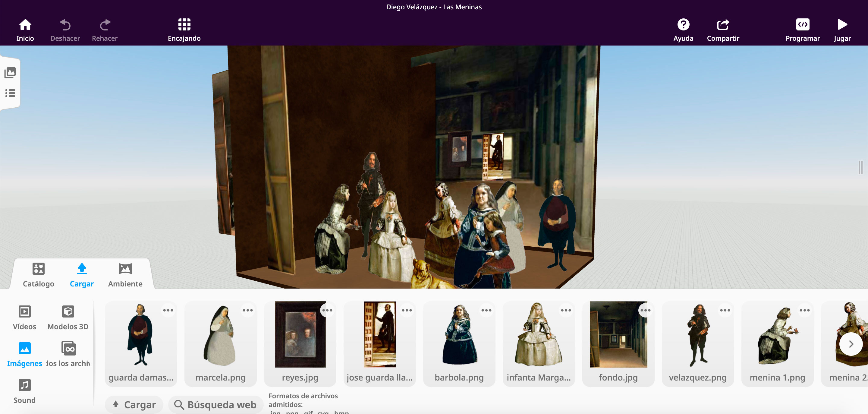The width and height of the screenshot is (868, 414).
Task: Open the object list panel icon
Action: click(10, 93)
